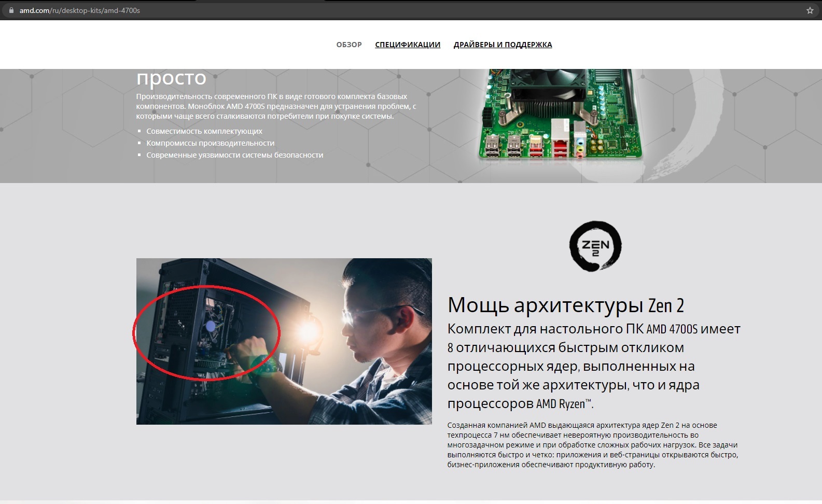Open the ДРАЙВЕРЫ И ПОДДЕРЖКА tab
822x504 pixels.
tap(503, 45)
